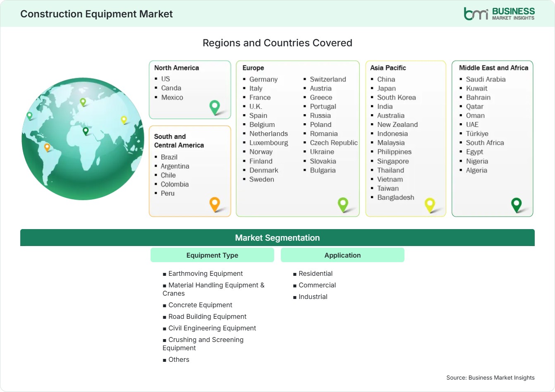Viewport: 555px width, 392px height.
Task: Click 'Sweden' in Europe list
Action: point(262,179)
